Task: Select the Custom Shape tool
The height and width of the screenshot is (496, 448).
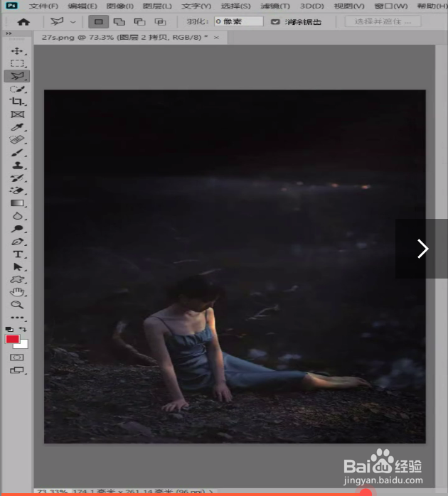Action: tap(17, 280)
